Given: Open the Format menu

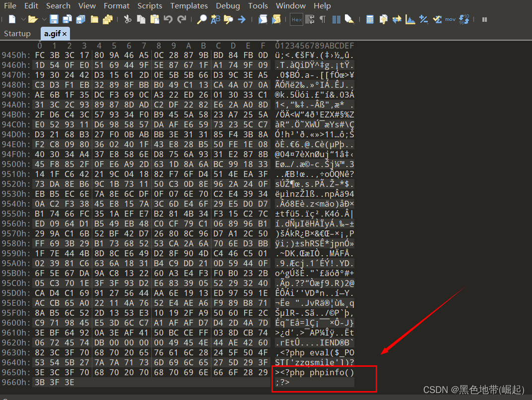Looking at the screenshot, I should click(x=116, y=6).
